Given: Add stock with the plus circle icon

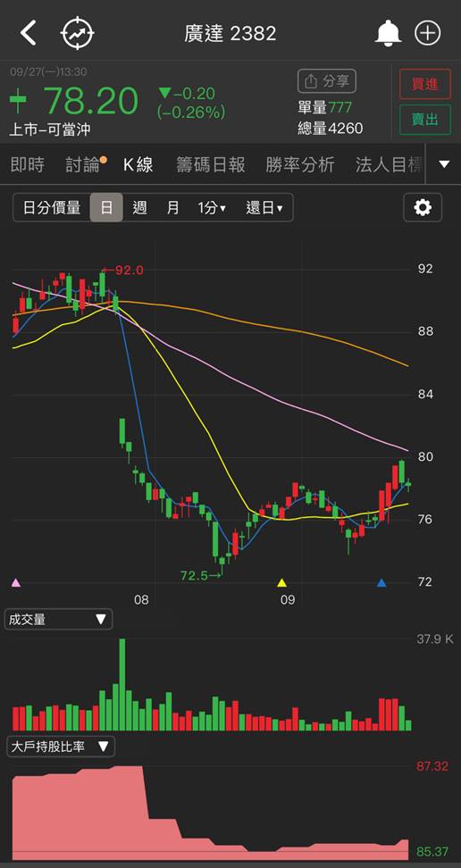Looking at the screenshot, I should point(428,33).
